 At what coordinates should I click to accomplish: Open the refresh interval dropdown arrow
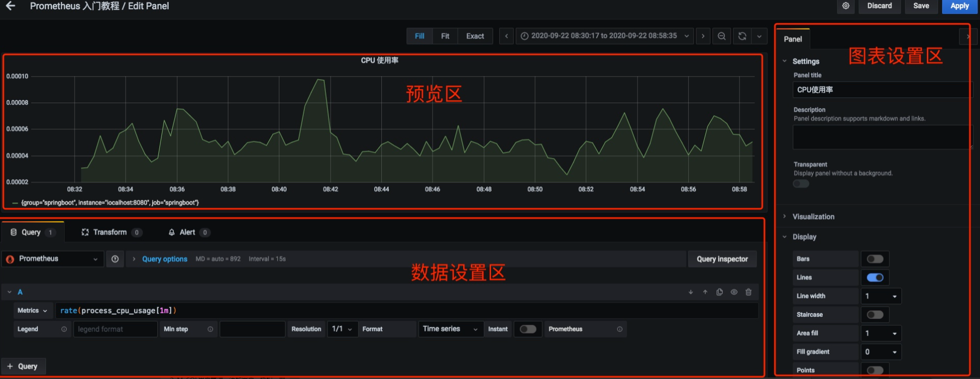[x=759, y=36]
